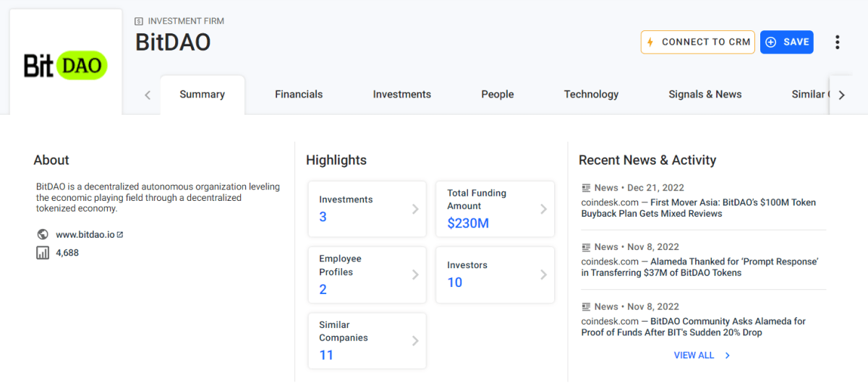Open the Technology tab
Screen dimensions: 868x383
tap(592, 95)
